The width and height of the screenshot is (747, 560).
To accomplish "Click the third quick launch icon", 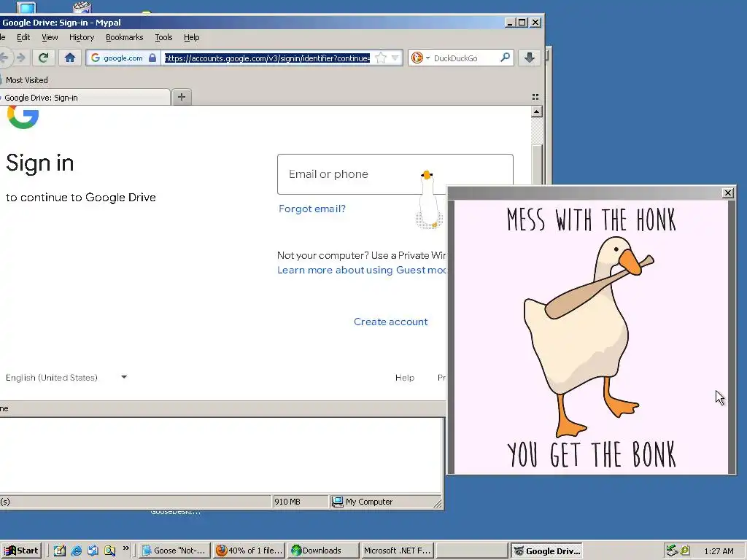I will click(x=93, y=551).
